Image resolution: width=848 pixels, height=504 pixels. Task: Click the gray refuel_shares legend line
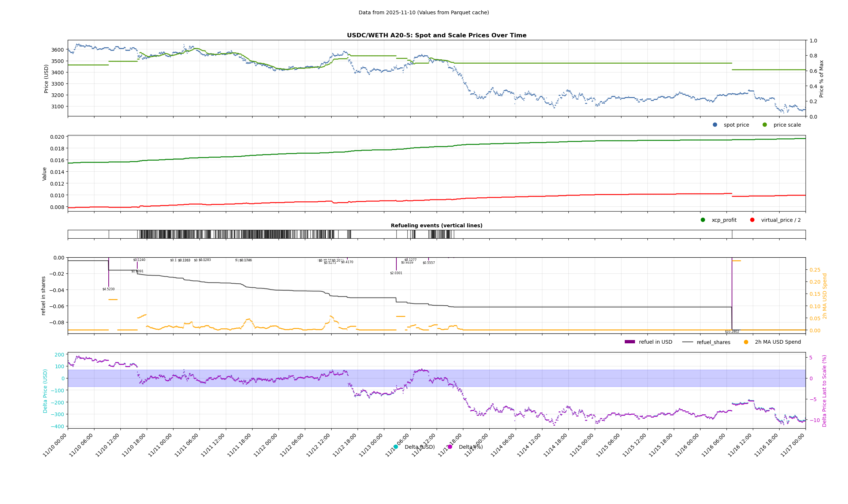(x=687, y=342)
